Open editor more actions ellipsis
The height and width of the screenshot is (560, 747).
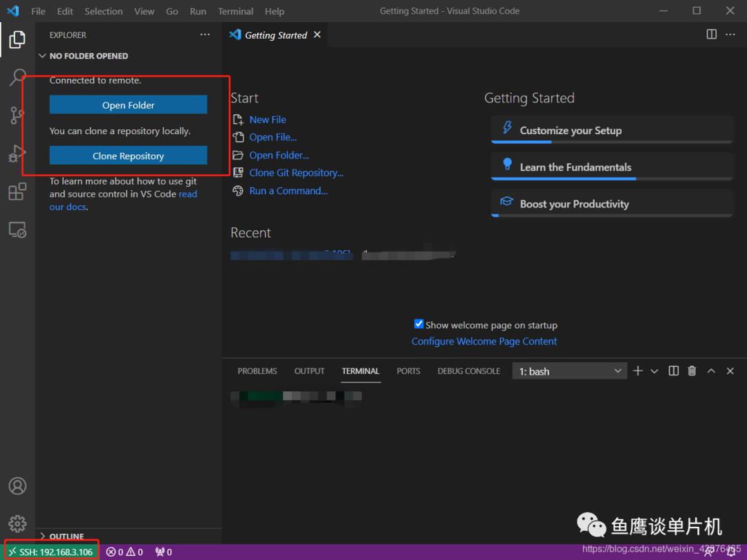coord(730,35)
